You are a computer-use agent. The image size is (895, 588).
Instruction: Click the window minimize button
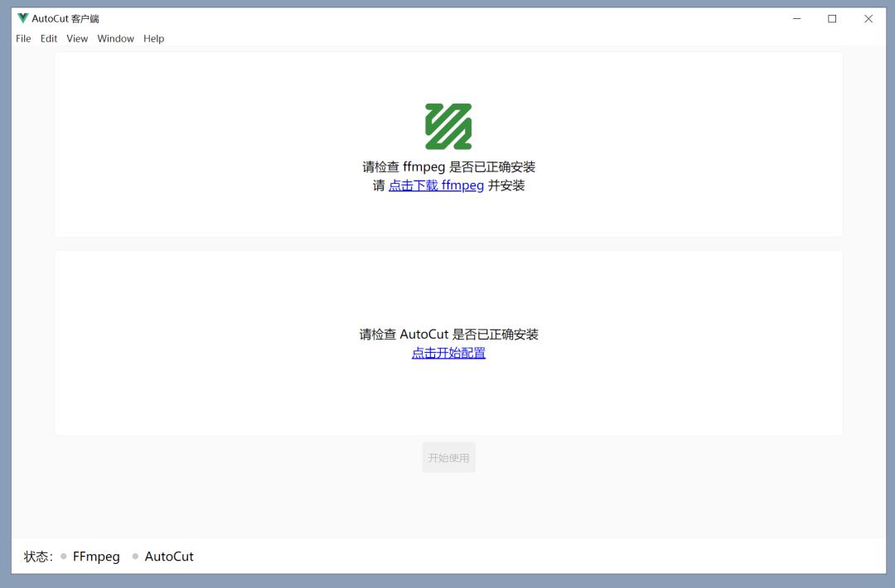coord(796,17)
